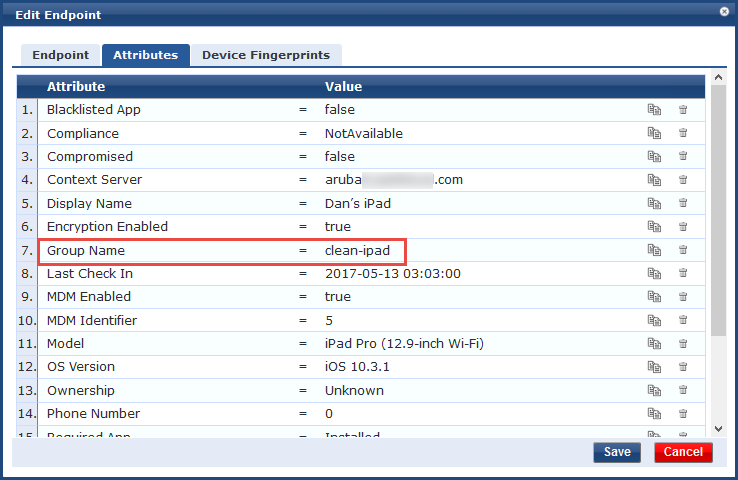Click the Blacklisted App attribute name

click(x=94, y=110)
